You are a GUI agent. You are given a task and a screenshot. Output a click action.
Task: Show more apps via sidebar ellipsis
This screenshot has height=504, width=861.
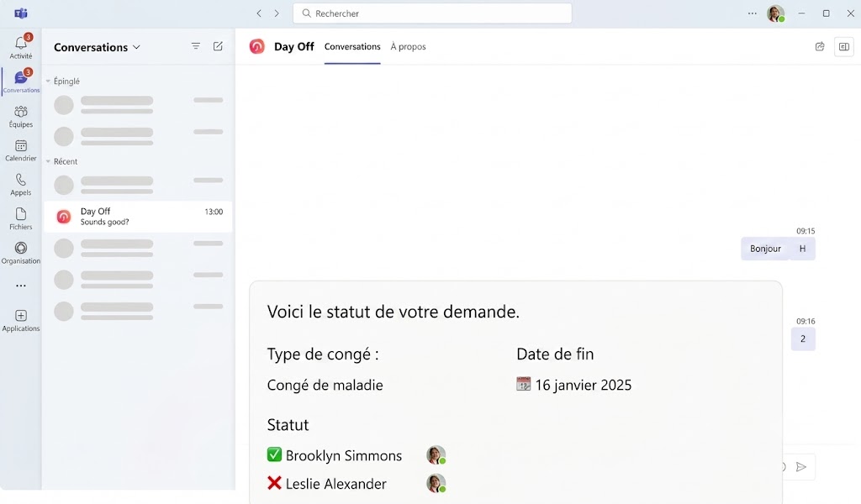pos(21,286)
